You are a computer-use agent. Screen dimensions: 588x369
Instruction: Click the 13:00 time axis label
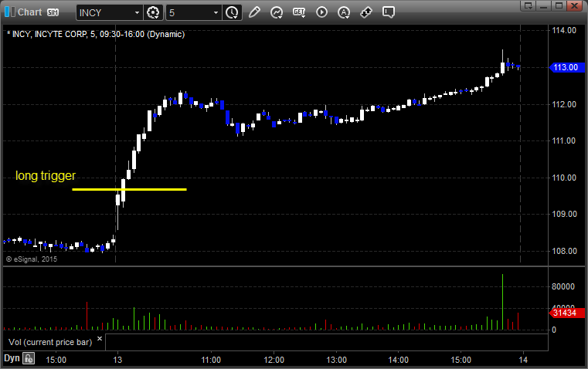point(336,360)
